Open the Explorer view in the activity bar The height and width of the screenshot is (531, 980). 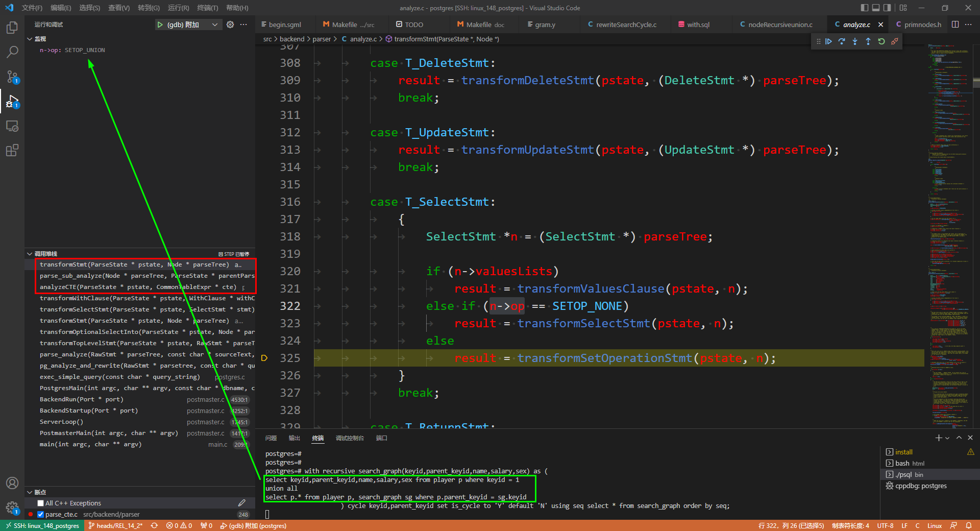12,27
